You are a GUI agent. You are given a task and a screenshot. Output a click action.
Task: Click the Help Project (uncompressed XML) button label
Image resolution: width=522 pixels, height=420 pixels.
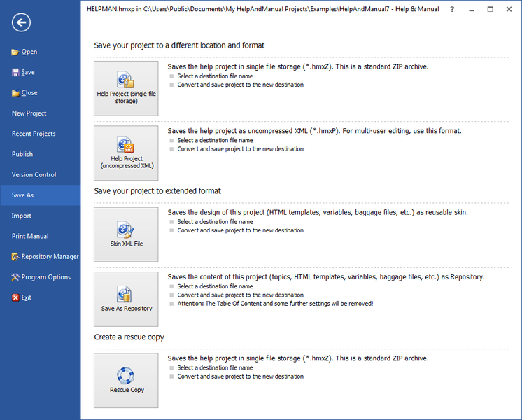(x=127, y=162)
